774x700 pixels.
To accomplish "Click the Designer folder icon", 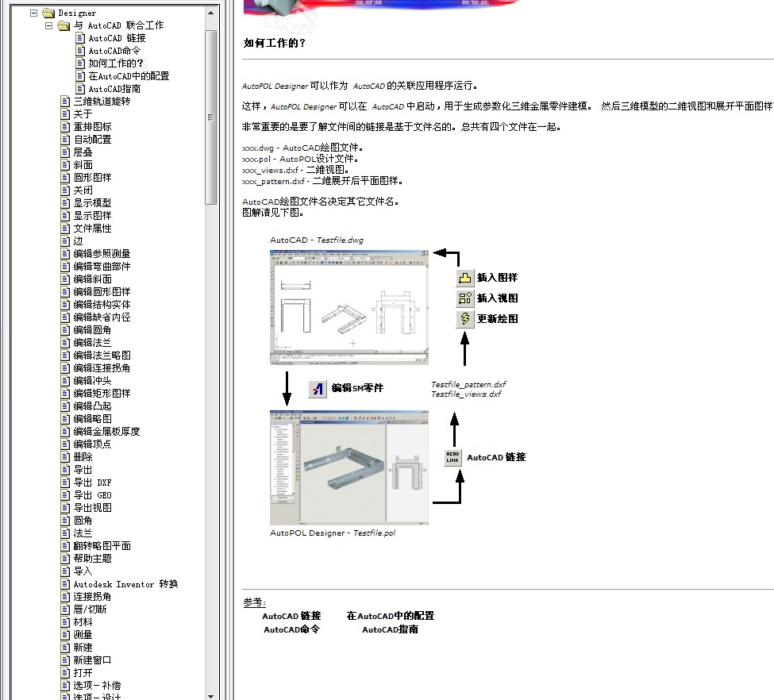I will (x=48, y=13).
